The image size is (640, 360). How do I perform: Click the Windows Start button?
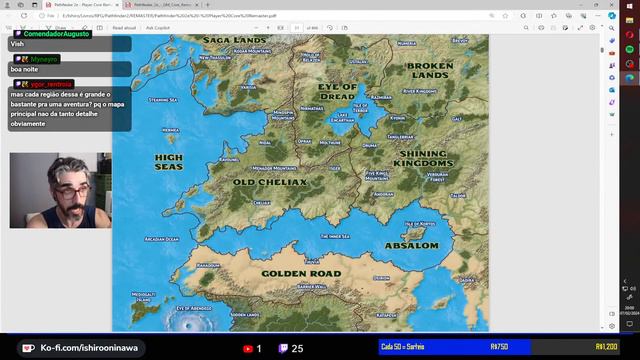[x=629, y=7]
